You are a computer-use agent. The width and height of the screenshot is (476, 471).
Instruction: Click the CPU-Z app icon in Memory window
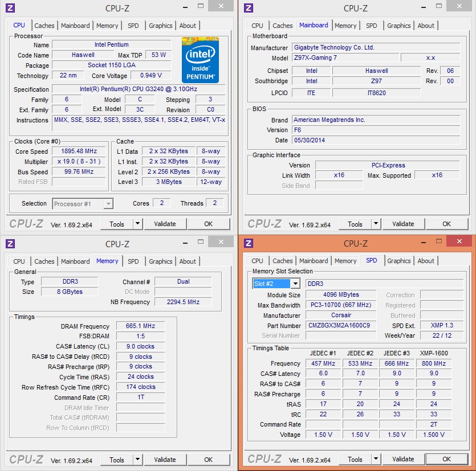click(x=10, y=244)
